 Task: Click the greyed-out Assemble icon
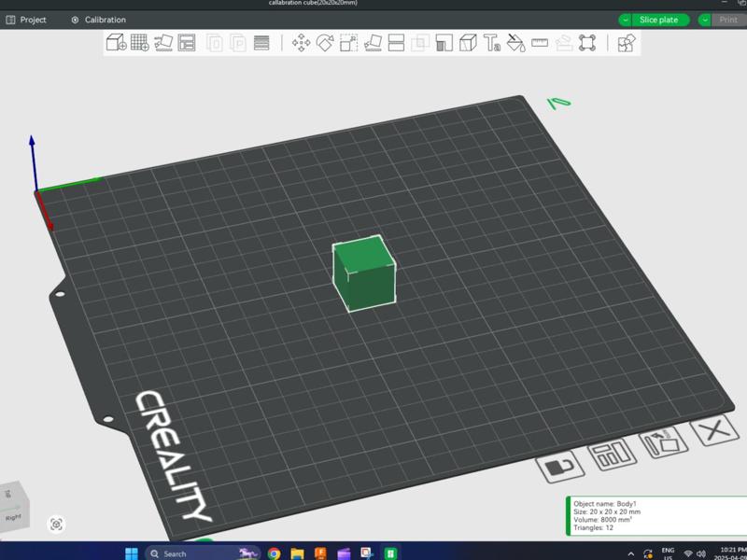[564, 43]
